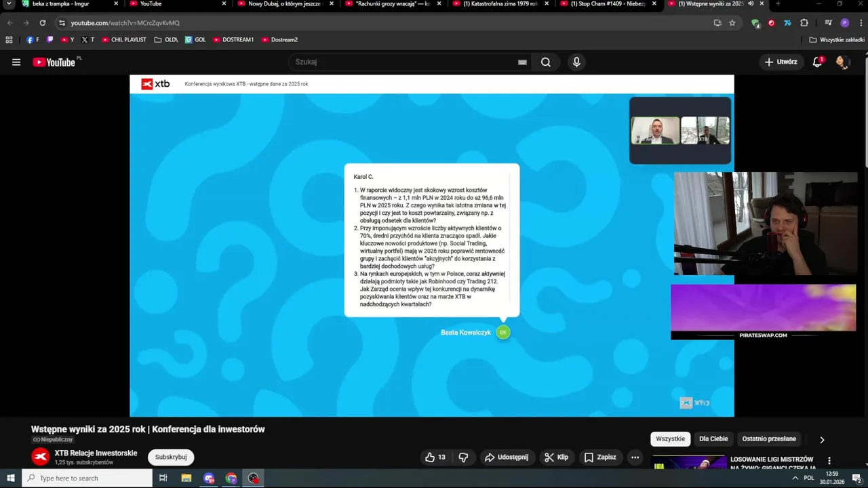
Task: Share the video via Udostępnij
Action: (507, 457)
